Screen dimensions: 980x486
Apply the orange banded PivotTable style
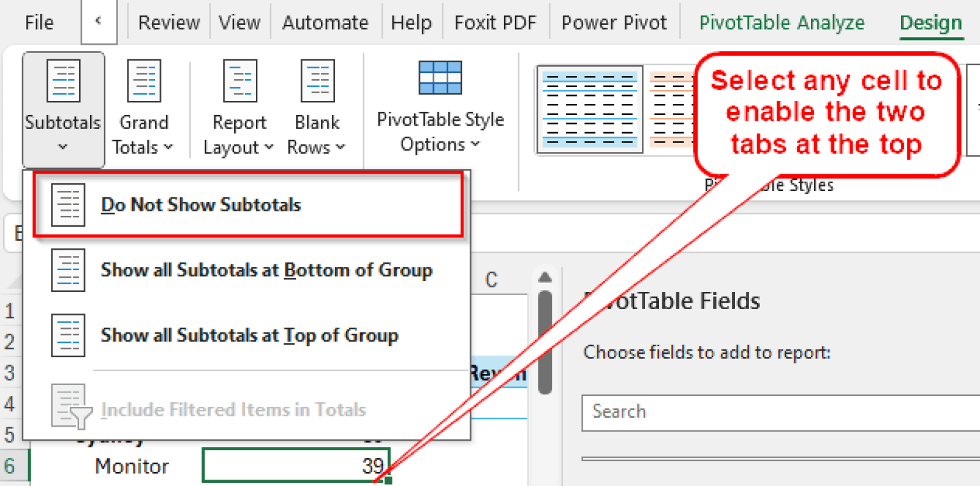point(676,109)
